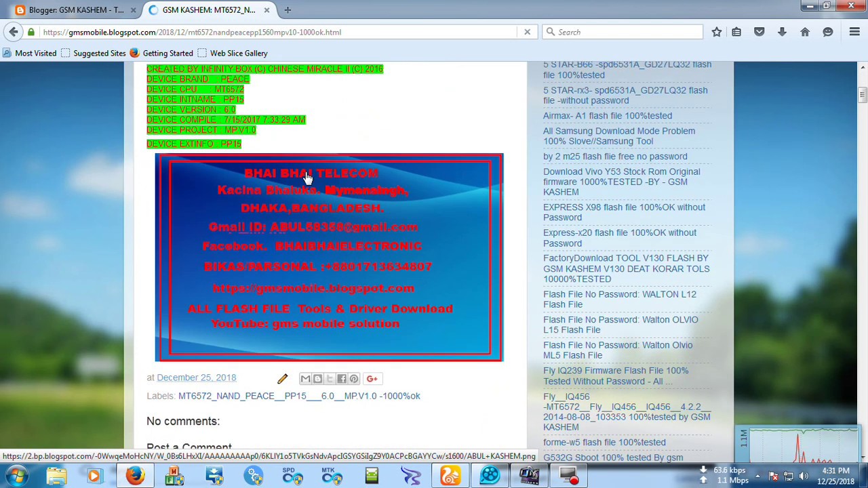Stop loading the page with the X button
Screen dimensions: 868x488
tap(527, 32)
